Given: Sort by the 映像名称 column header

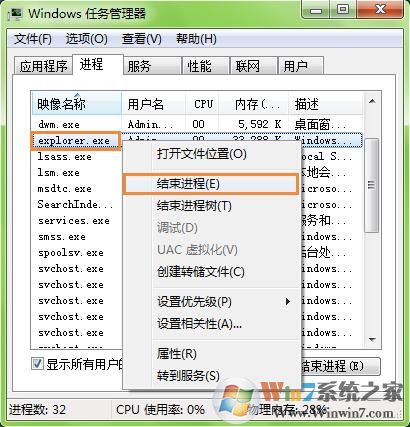Looking at the screenshot, I should point(77,104).
